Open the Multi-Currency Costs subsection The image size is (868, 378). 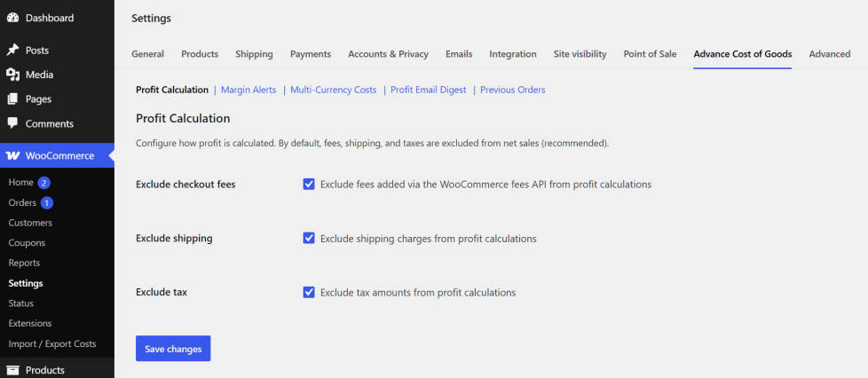(x=333, y=90)
